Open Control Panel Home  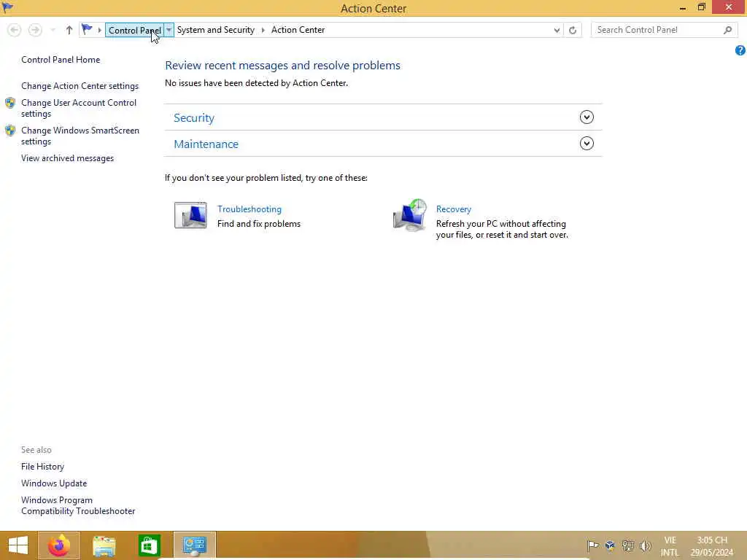[x=61, y=60]
